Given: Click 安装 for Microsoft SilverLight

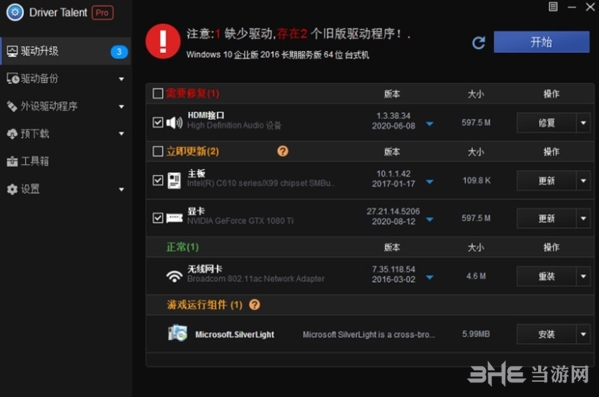Looking at the screenshot, I should point(546,334).
